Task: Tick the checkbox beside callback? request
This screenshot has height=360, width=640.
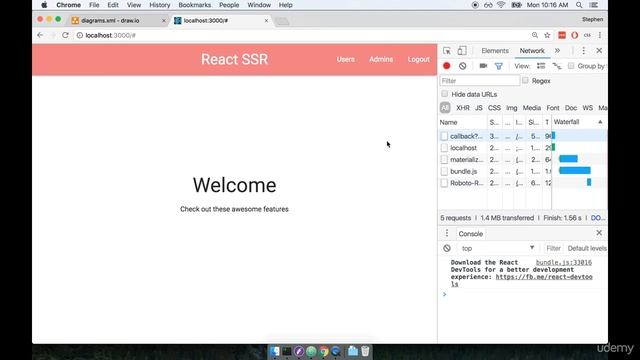Action: (x=444, y=136)
